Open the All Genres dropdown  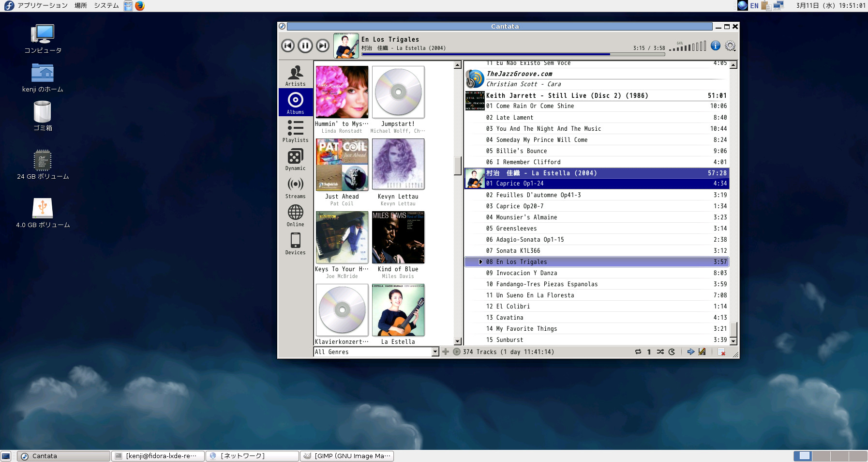pyautogui.click(x=434, y=352)
